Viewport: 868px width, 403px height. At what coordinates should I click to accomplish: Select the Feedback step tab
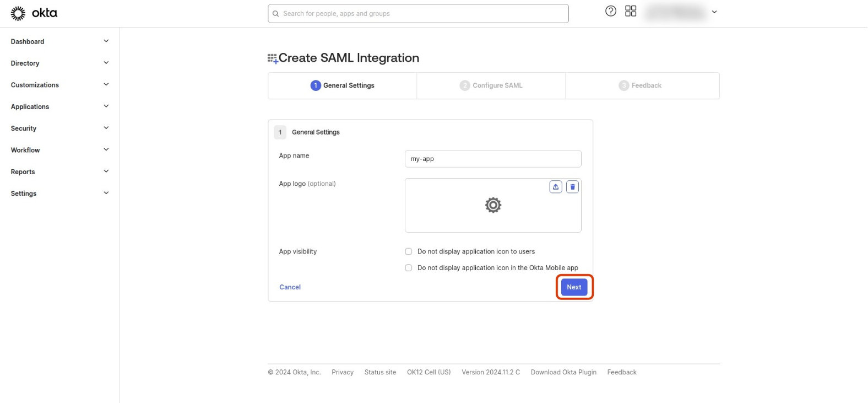642,85
